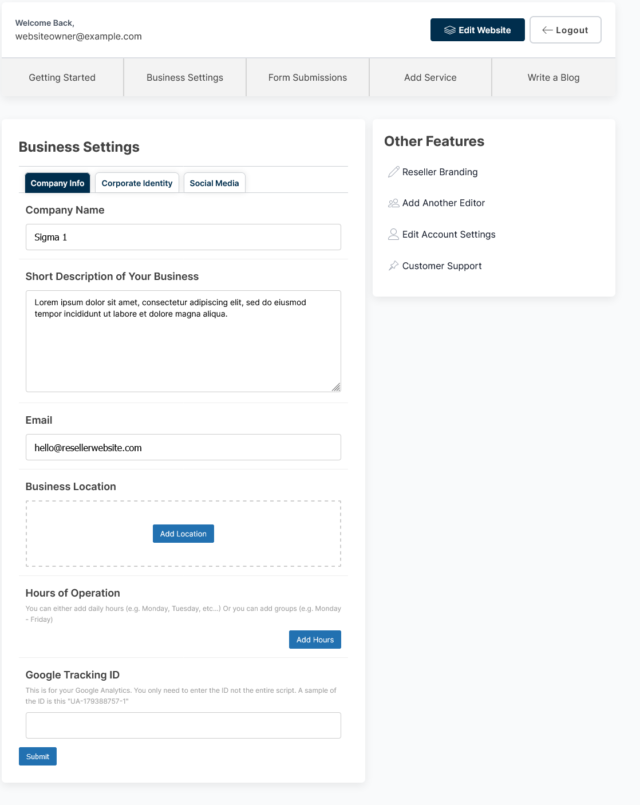Open the Social Media tab
The height and width of the screenshot is (805, 640).
point(215,183)
